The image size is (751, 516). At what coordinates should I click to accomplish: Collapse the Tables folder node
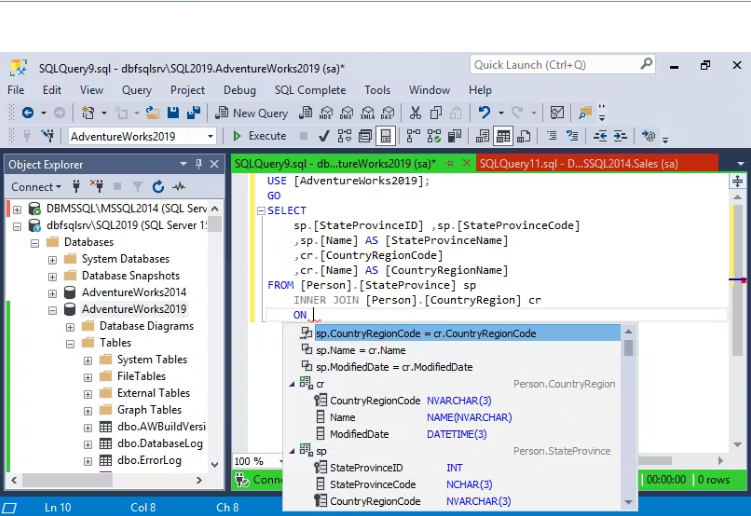[x=70, y=344]
